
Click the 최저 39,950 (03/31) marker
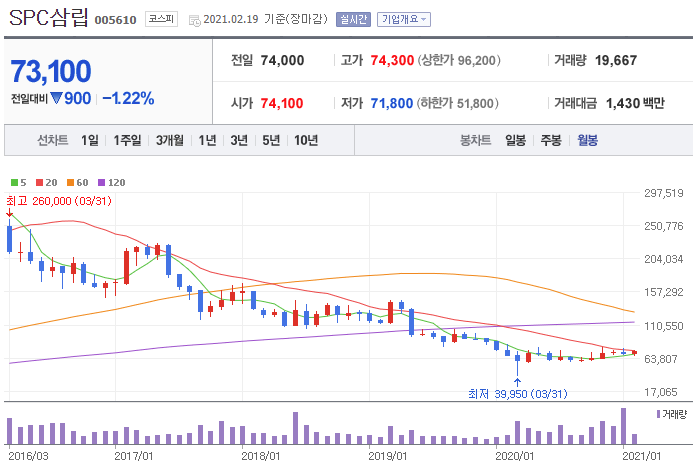518,393
